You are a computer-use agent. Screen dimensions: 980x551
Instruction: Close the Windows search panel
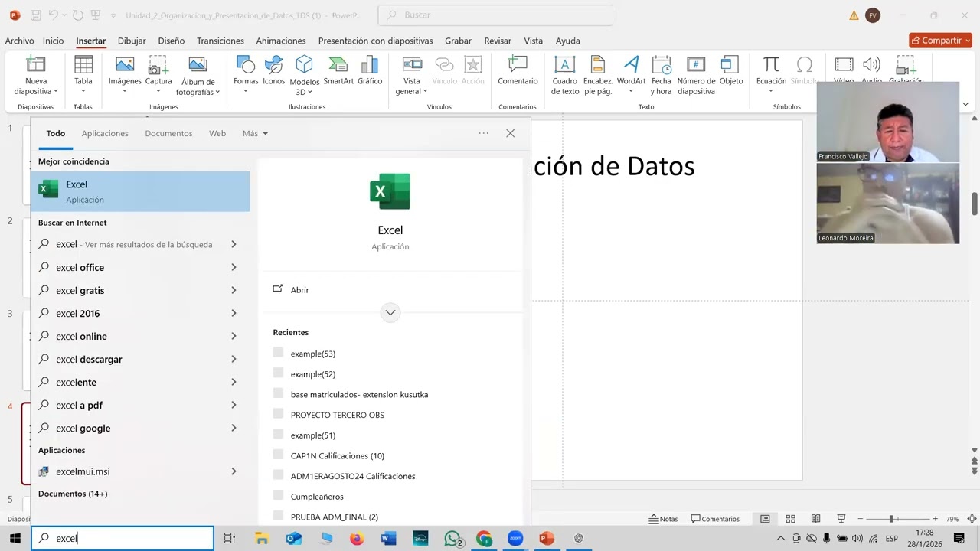click(x=511, y=133)
